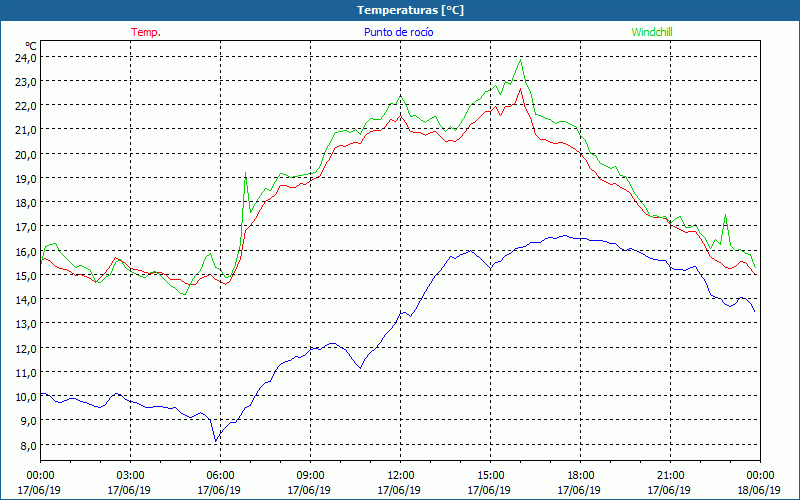Screen dimensions: 800x500
Task: Click the 11,0 y-axis value
Action: point(27,372)
